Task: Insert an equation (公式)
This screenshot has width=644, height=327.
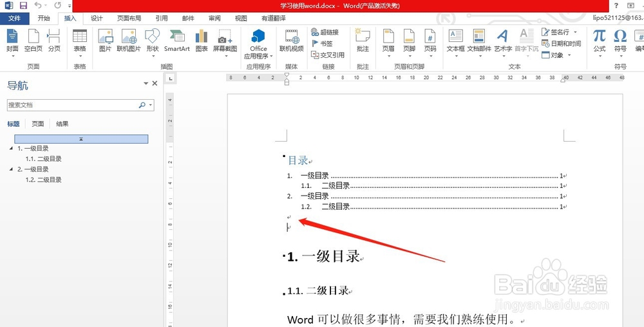Action: 599,41
